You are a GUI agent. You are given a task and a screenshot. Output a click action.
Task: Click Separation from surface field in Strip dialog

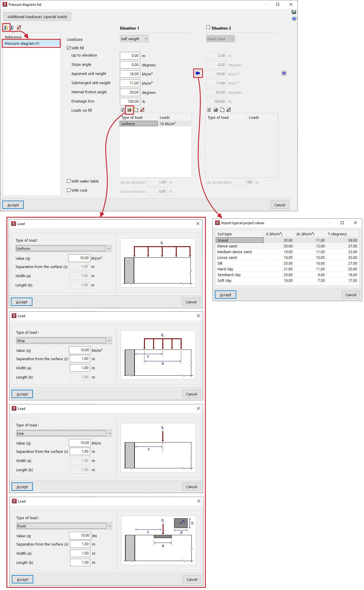[80, 359]
